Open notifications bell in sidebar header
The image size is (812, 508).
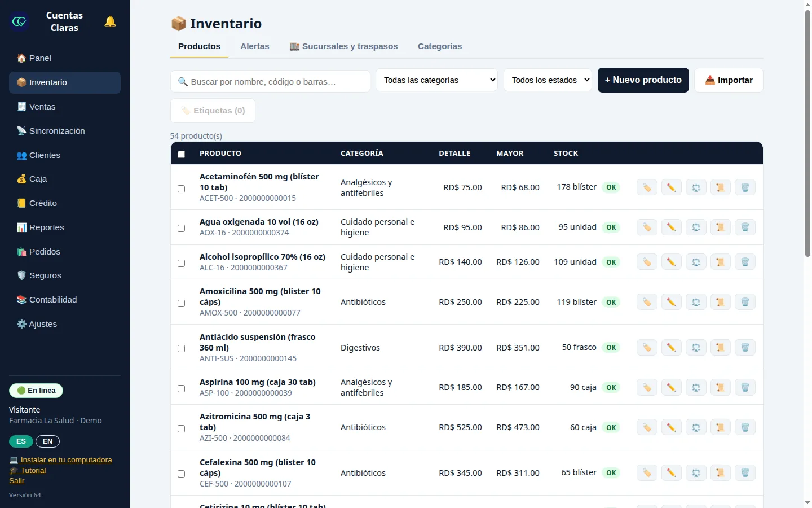point(110,21)
